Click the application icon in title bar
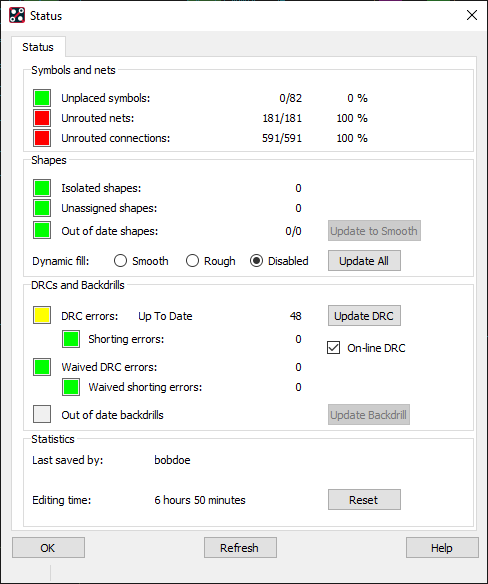 [x=17, y=16]
